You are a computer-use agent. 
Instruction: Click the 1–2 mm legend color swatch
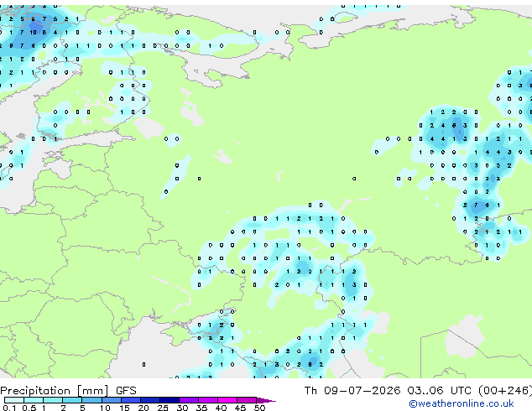pyautogui.click(x=53, y=400)
